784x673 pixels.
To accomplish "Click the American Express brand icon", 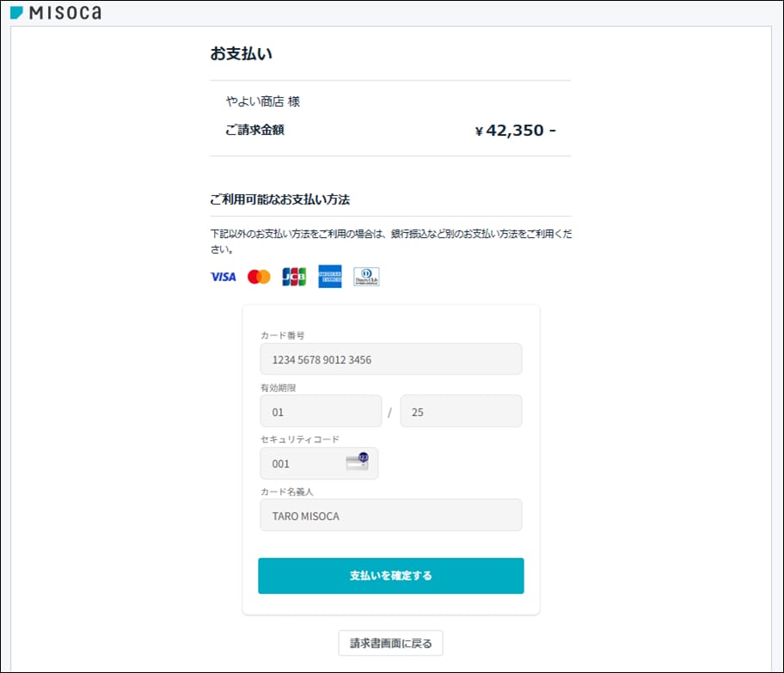I will point(330,276).
